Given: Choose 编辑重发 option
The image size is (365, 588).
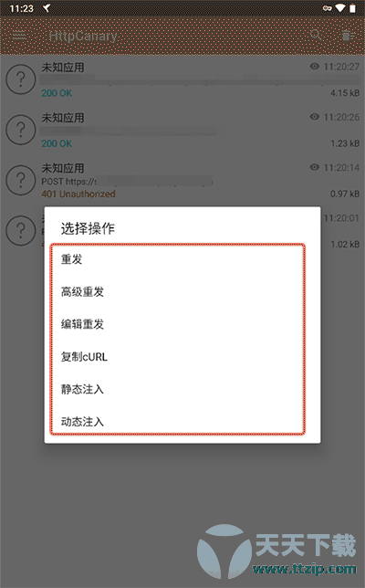Looking at the screenshot, I should [177, 324].
